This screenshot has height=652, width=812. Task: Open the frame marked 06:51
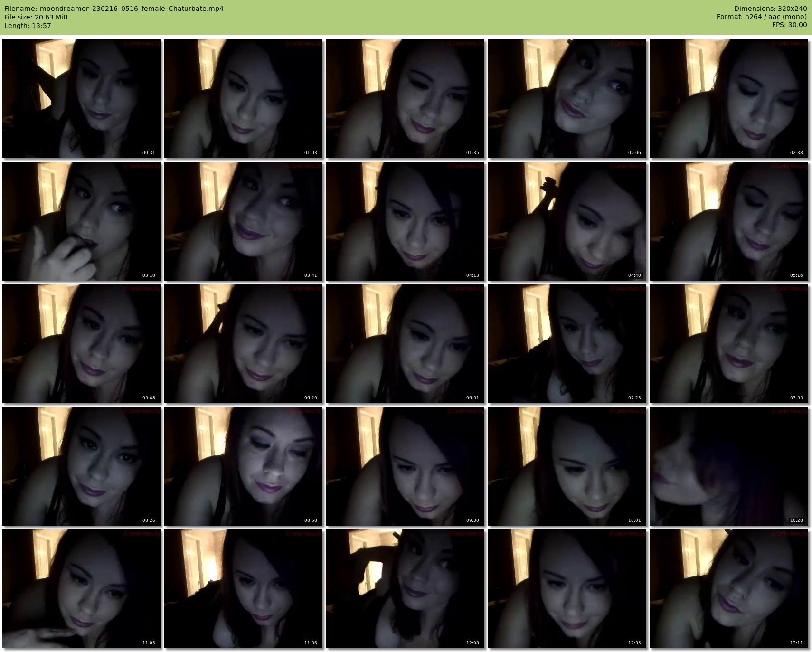pyautogui.click(x=406, y=344)
